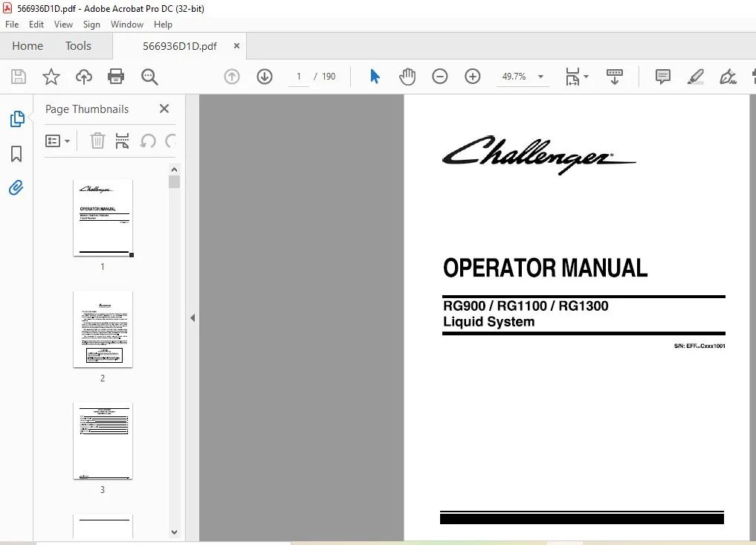Viewport: 756px width, 545px height.
Task: Click the fit page width icon
Action: point(572,77)
